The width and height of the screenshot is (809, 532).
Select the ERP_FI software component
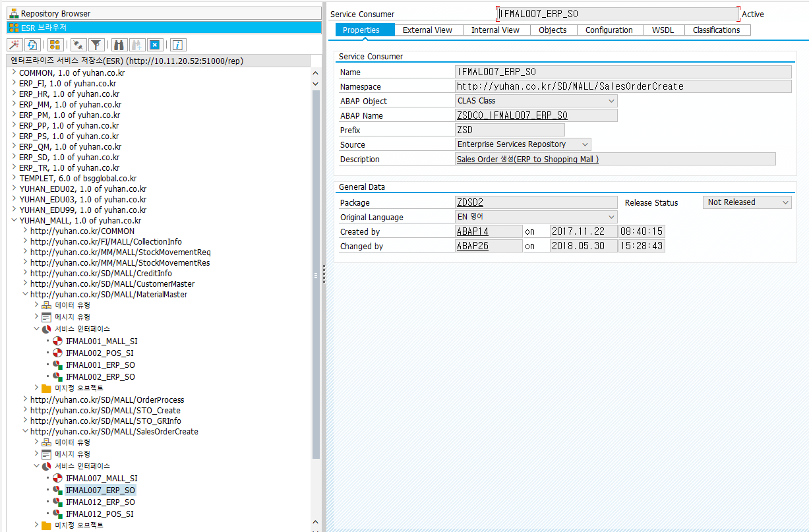pos(69,84)
